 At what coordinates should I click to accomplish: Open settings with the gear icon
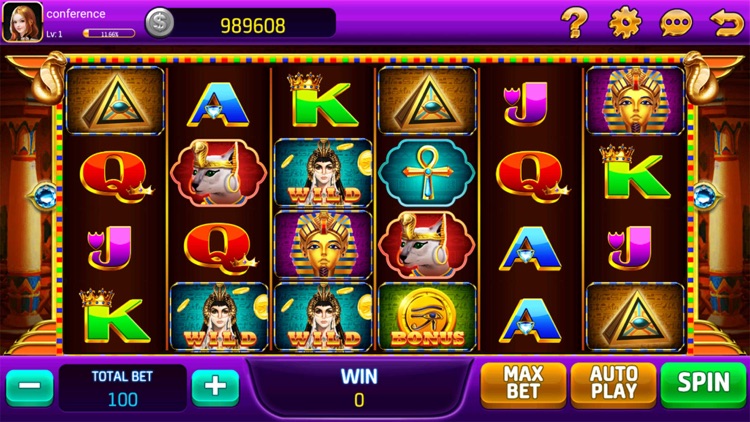tap(625, 22)
